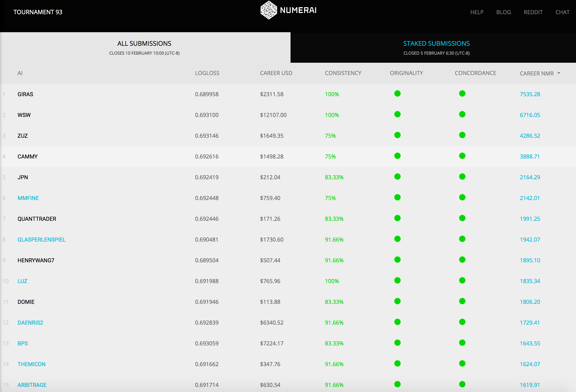The image size is (576, 392).
Task: Click the Numerai logo icon
Action: point(269,10)
